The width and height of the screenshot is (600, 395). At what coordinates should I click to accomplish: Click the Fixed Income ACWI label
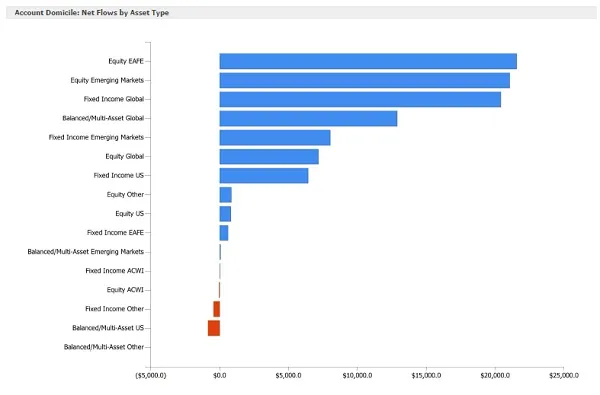(114, 271)
